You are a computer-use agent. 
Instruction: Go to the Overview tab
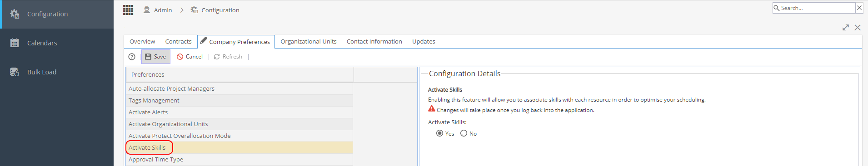tap(142, 41)
